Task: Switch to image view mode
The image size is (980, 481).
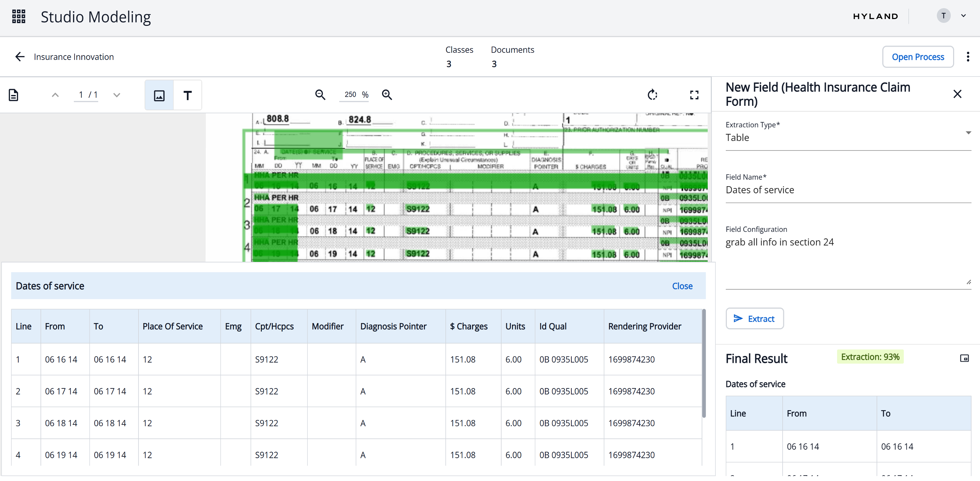Action: pyautogui.click(x=159, y=96)
